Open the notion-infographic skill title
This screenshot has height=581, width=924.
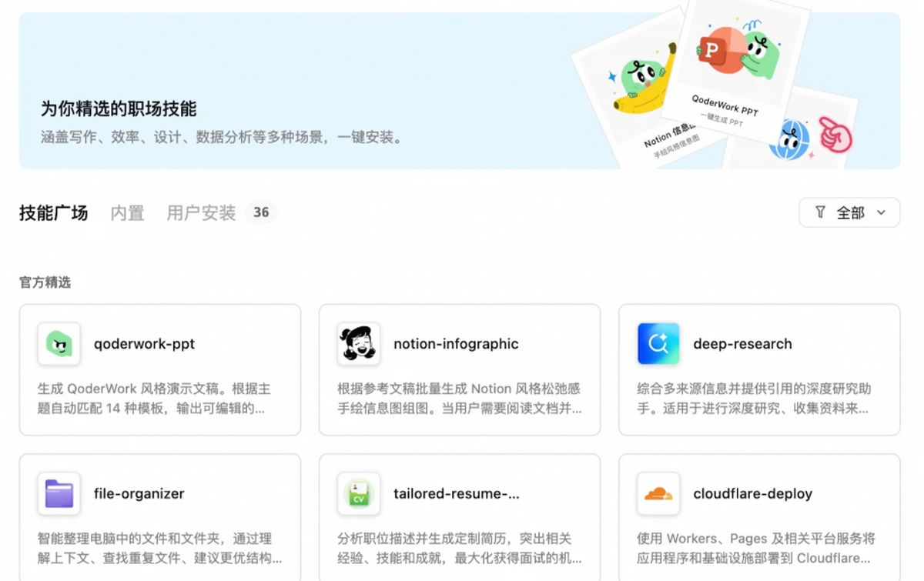pyautogui.click(x=456, y=344)
